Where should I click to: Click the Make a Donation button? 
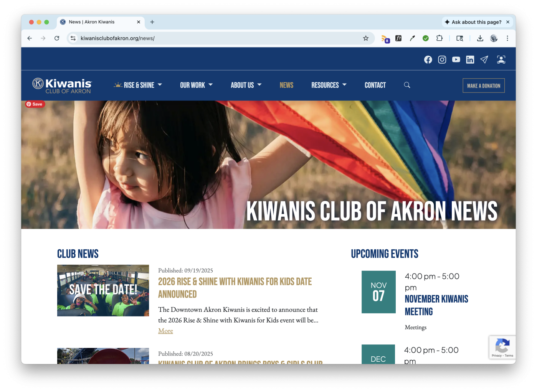tap(483, 86)
